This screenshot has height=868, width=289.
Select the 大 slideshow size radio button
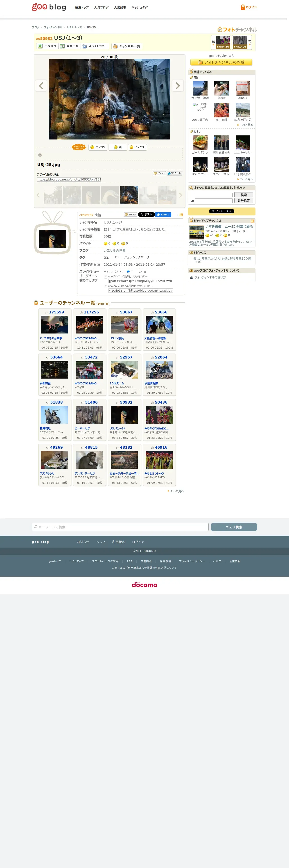click(140, 272)
